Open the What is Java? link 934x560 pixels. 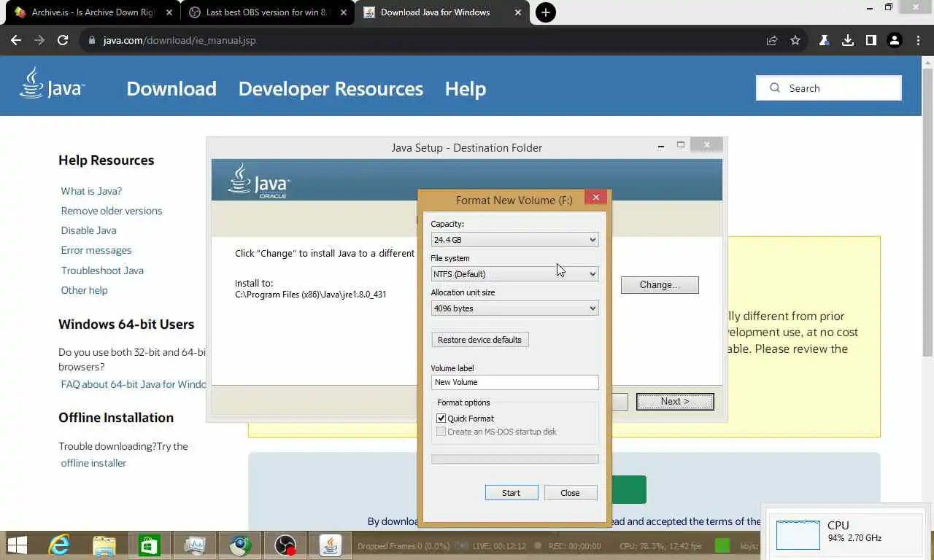pyautogui.click(x=91, y=191)
